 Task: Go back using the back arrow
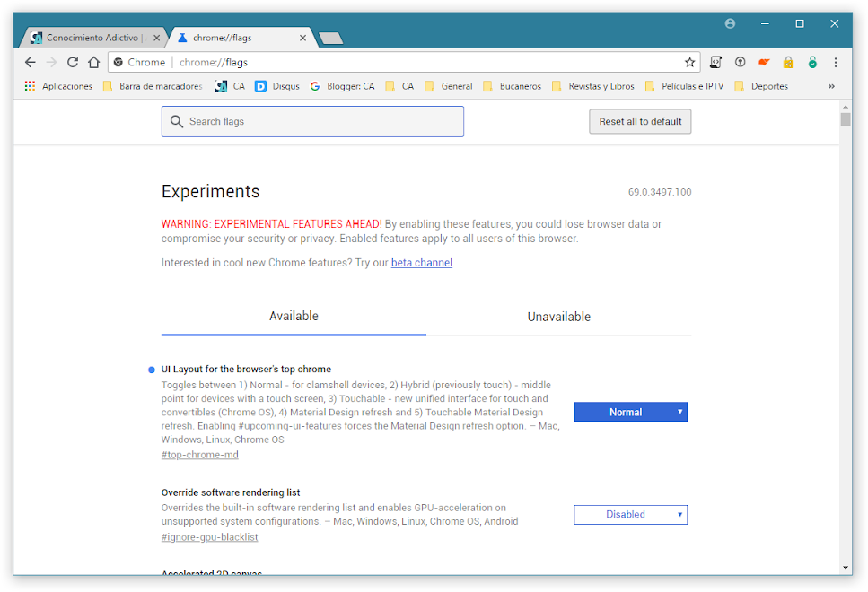(30, 63)
